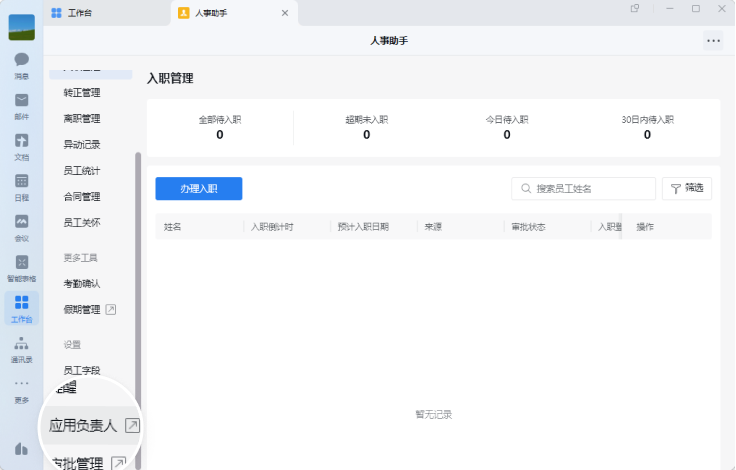Close the 人事助手 tab
This screenshot has width=736, height=470.
click(285, 13)
